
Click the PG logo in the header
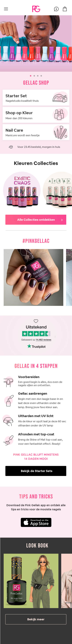pos(36,9)
